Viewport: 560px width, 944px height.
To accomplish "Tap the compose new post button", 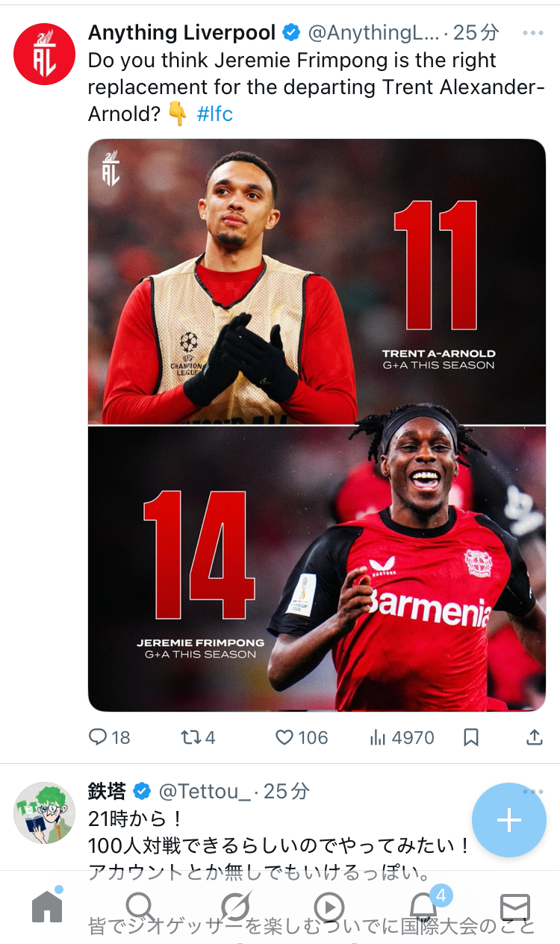I will click(509, 820).
